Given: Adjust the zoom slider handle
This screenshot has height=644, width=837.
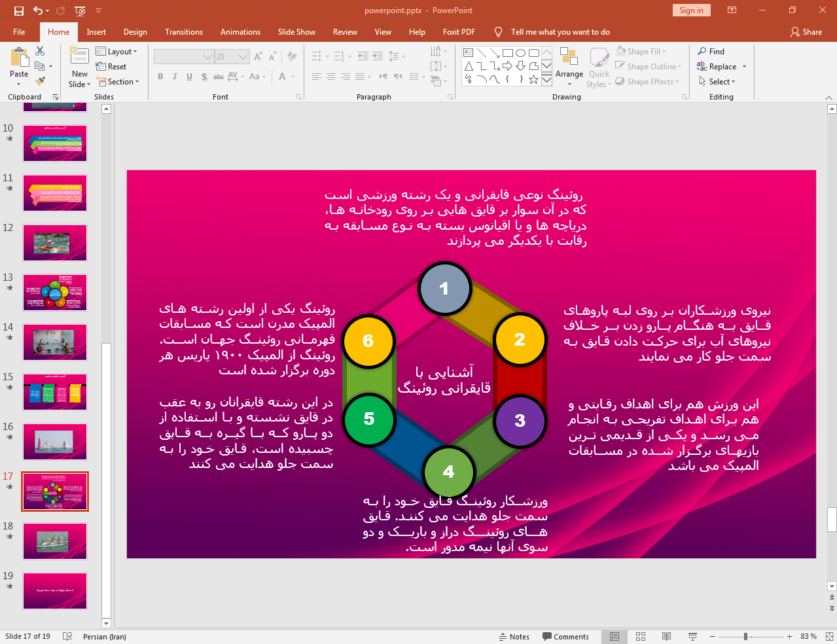Looking at the screenshot, I should [745, 637].
